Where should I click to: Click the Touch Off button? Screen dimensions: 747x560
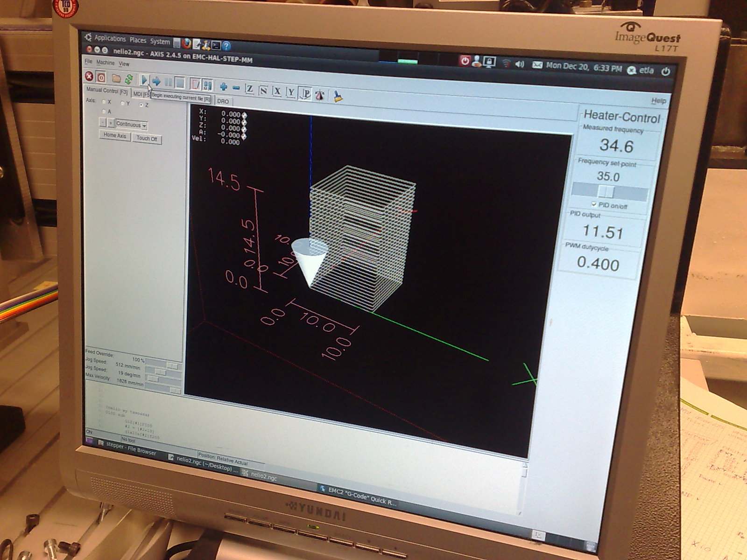point(147,139)
